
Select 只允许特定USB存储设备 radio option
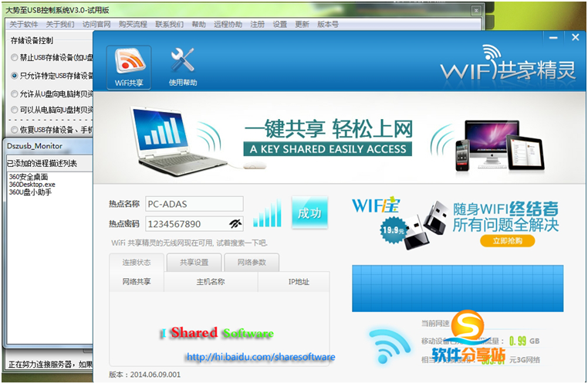click(x=15, y=76)
